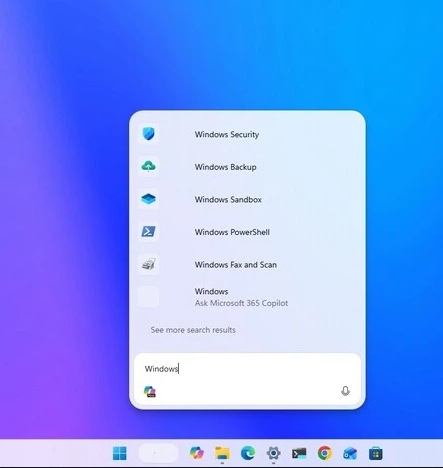Select "Windows PowerShell" result text
The image size is (443, 468).
pyautogui.click(x=232, y=232)
